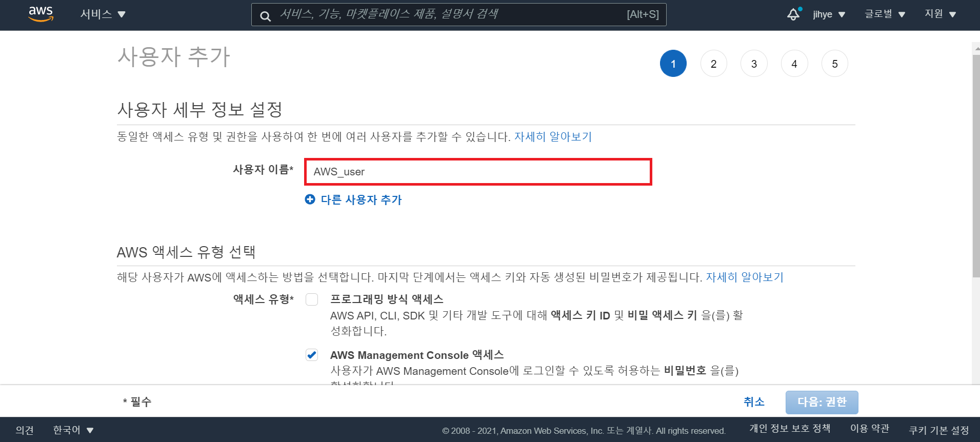Open the 한국어 language selector
980x442 pixels.
click(x=73, y=430)
